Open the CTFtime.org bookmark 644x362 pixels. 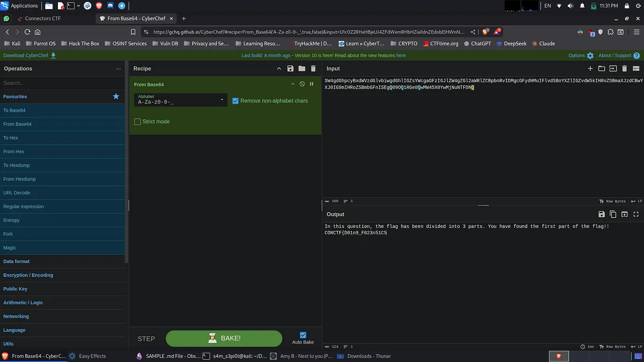pyautogui.click(x=440, y=44)
